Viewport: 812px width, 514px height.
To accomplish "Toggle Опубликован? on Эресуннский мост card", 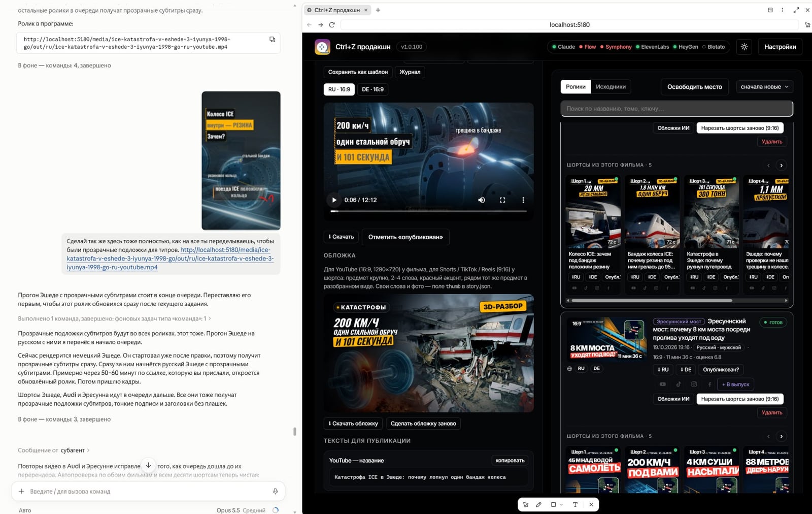I will point(722,369).
